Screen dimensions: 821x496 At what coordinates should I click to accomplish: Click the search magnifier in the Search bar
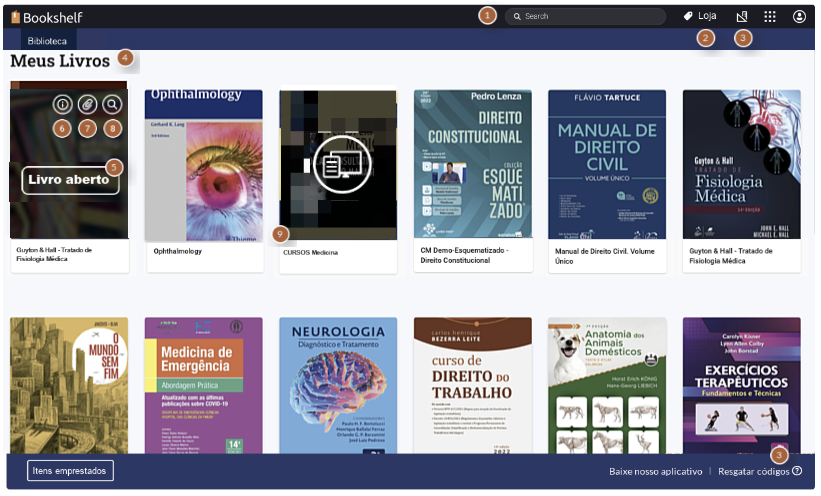coord(517,17)
